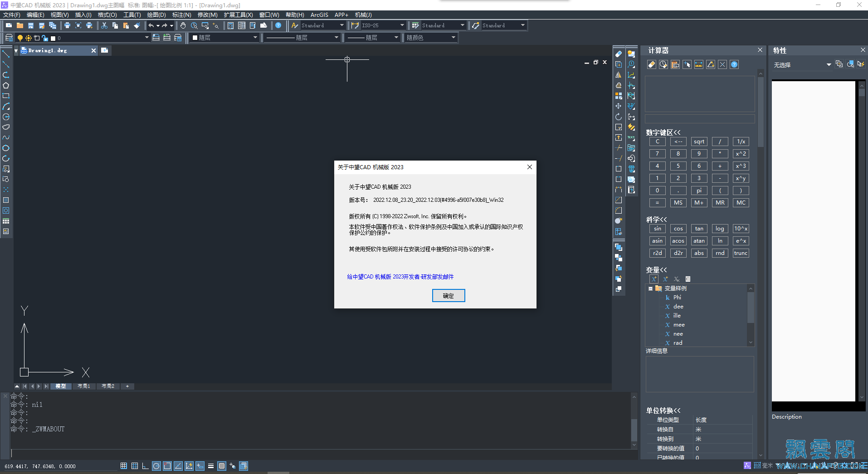Click the sin calculator button
The image size is (868, 474).
[x=657, y=229]
